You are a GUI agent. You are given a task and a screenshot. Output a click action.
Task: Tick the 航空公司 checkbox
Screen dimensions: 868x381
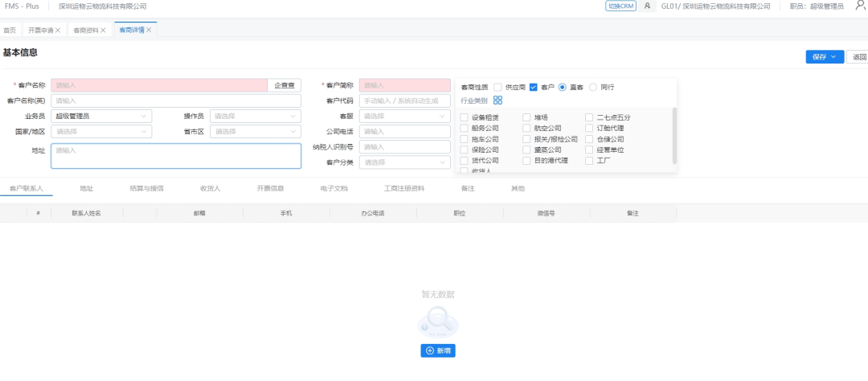(526, 128)
